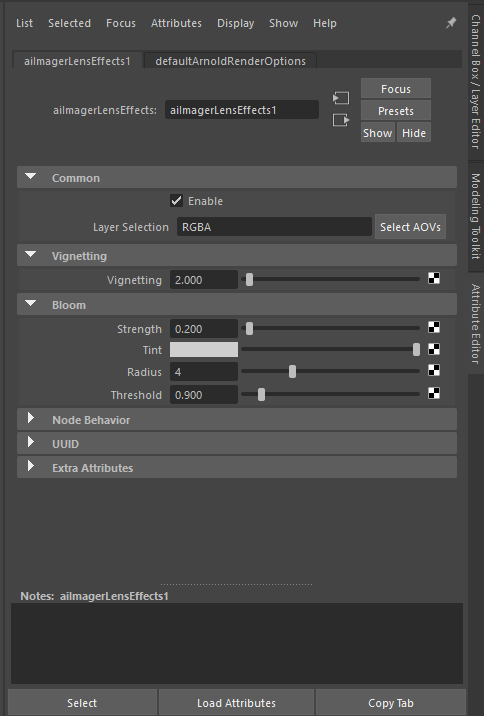The image size is (484, 716).
Task: Switch to the defaultArnoldRenderOptions tab
Action: (x=231, y=61)
